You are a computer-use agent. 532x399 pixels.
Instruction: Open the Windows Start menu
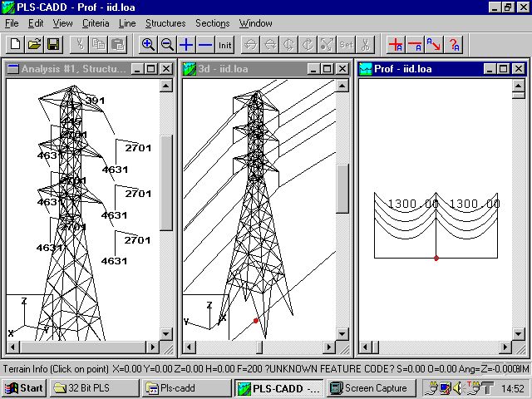pos(23,388)
